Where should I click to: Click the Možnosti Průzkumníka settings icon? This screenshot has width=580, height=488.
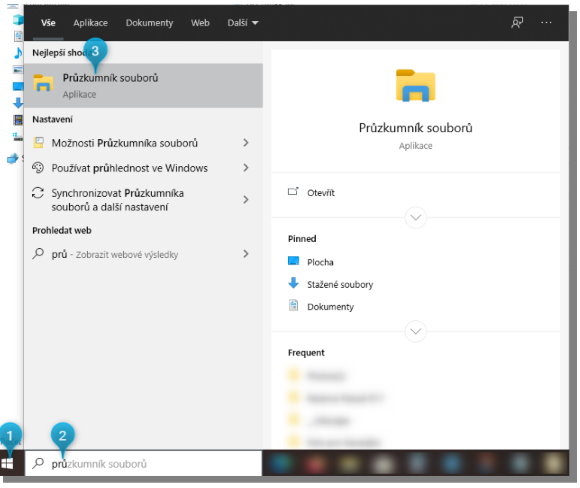38,142
